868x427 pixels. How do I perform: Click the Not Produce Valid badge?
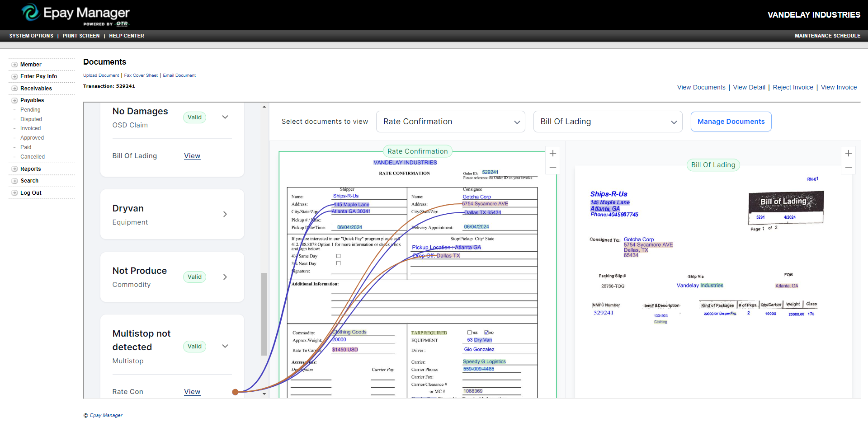pyautogui.click(x=194, y=277)
